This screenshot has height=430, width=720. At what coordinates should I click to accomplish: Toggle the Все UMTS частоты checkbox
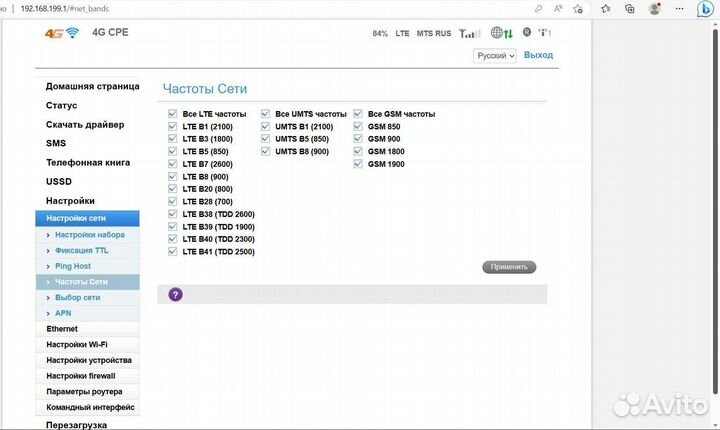265,114
